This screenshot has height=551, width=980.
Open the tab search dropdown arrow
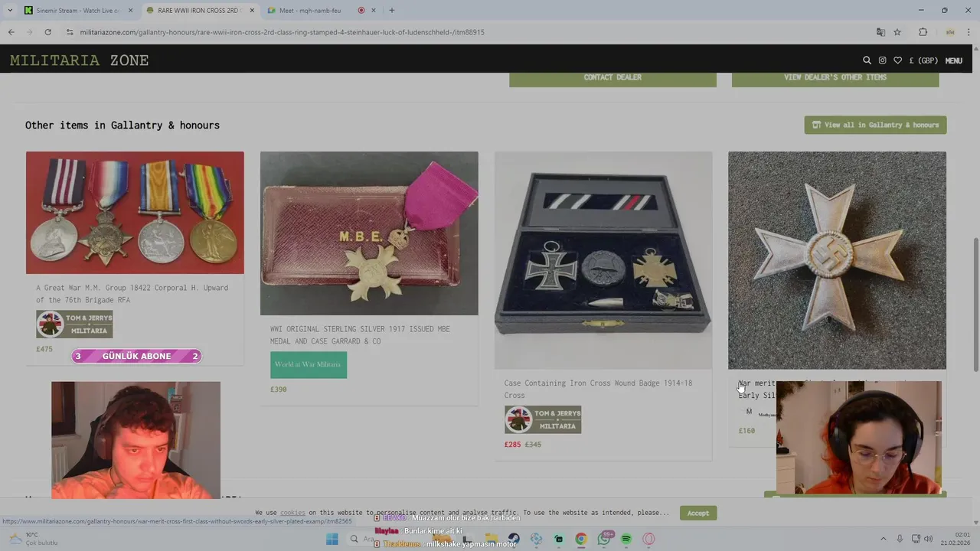pos(10,11)
